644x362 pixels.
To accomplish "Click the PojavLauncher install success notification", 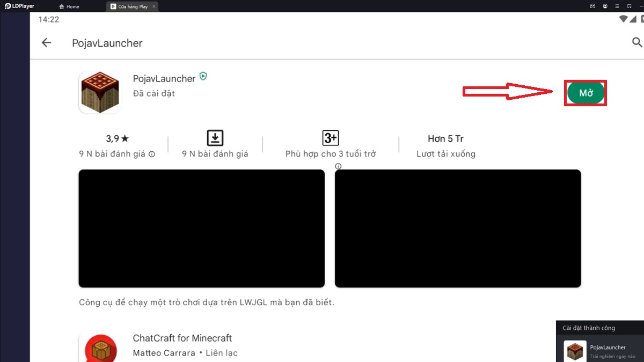I will click(600, 350).
